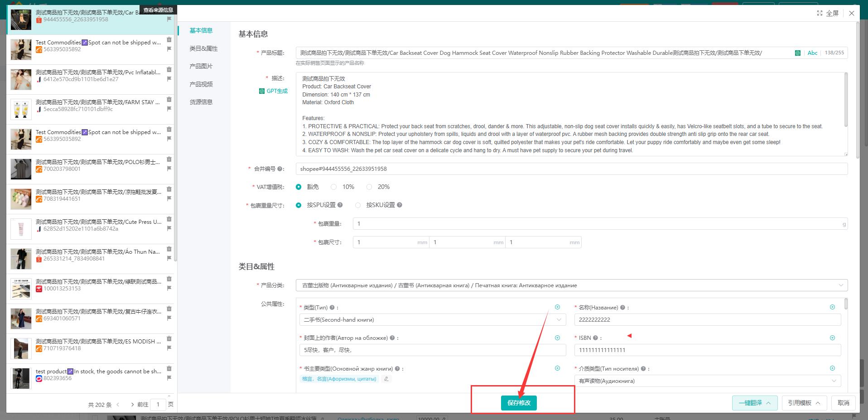Open the 一键翻译 translate dropdown

pyautogui.click(x=754, y=403)
